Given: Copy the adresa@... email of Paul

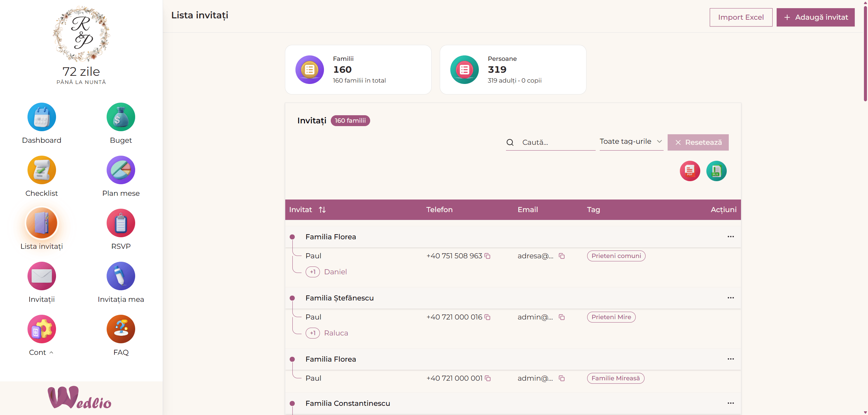Looking at the screenshot, I should (x=562, y=256).
